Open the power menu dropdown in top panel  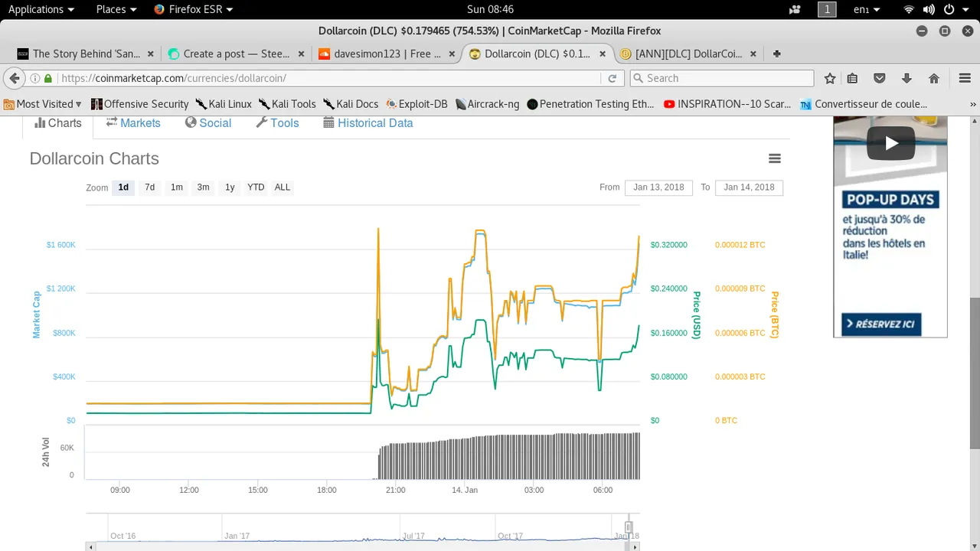tap(955, 9)
